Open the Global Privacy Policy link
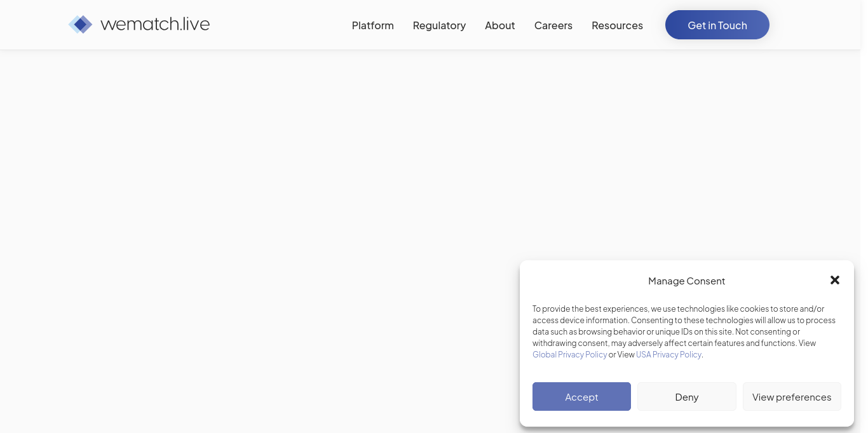This screenshot has width=868, height=433. coord(570,354)
